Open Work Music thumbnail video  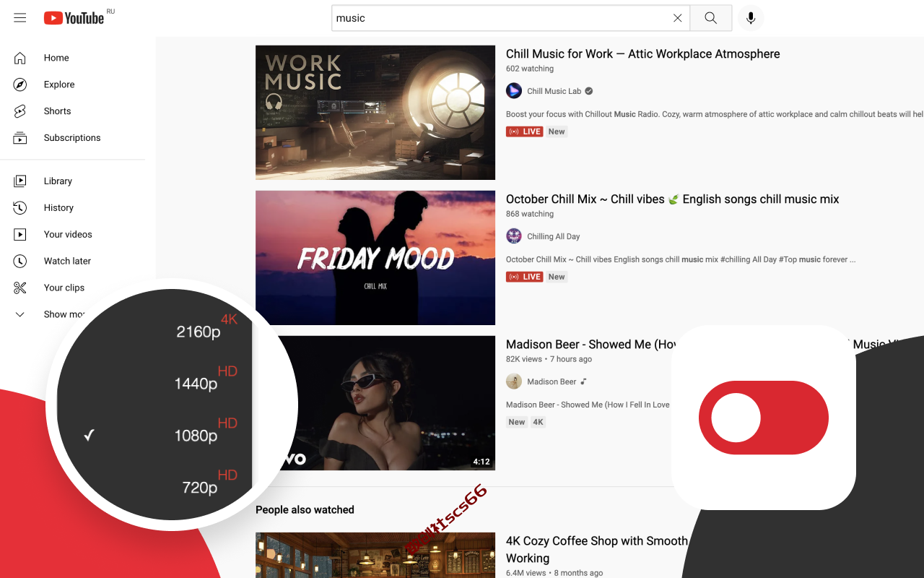[375, 113]
